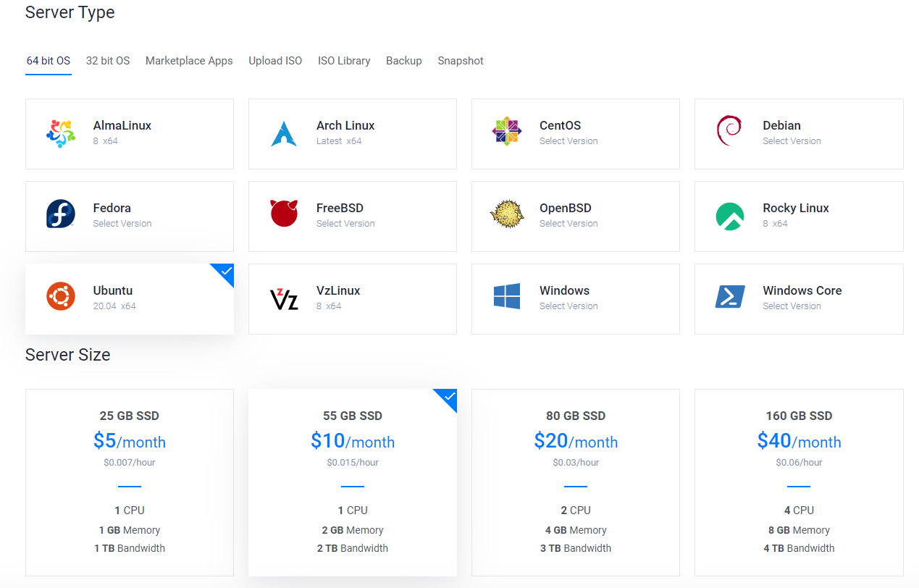Pick the CentOS logo icon

click(x=507, y=131)
